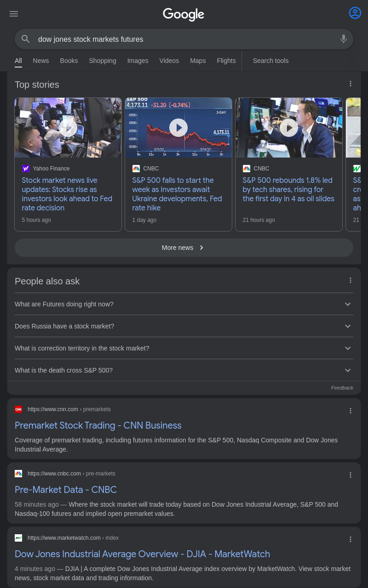Start voice search with microphone icon

coord(344,39)
